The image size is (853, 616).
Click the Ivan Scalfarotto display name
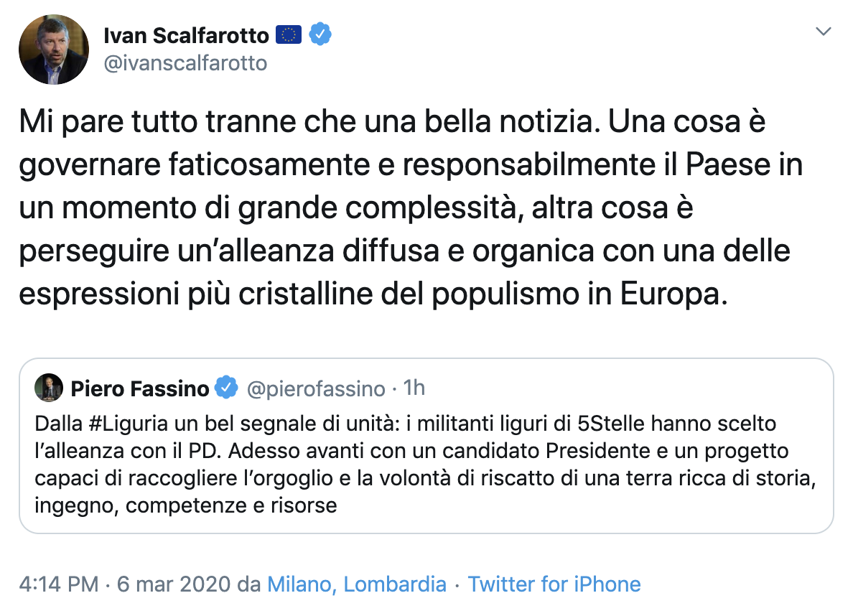click(186, 34)
